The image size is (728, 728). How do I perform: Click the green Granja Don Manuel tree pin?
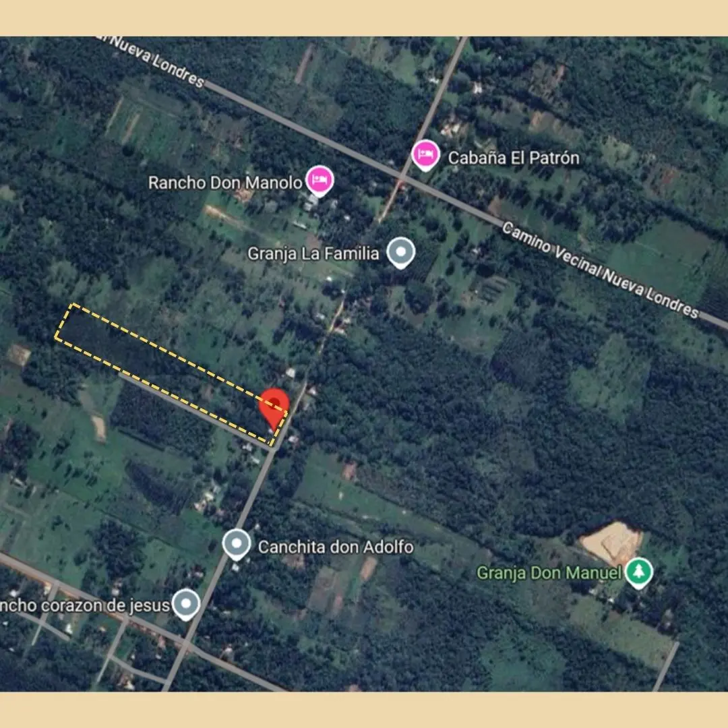[x=638, y=573]
